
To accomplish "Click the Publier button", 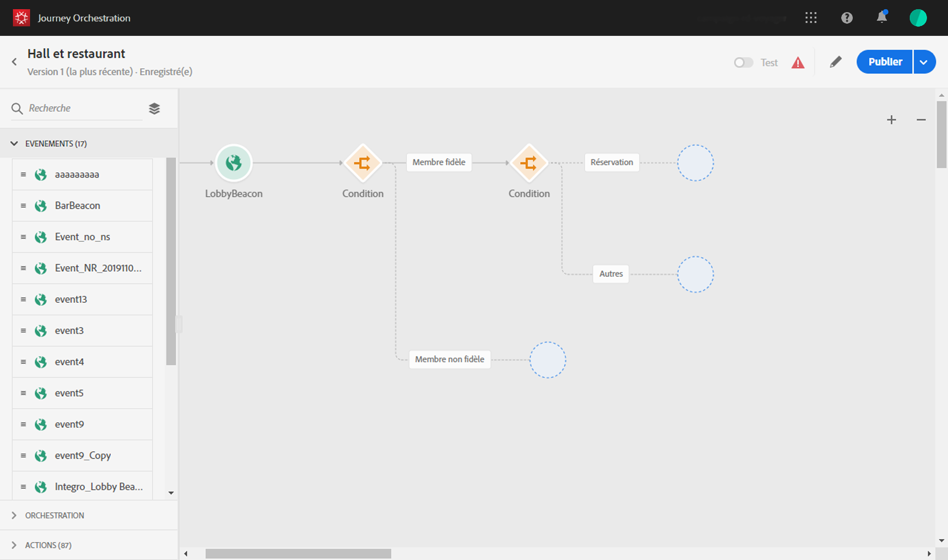I will pos(885,62).
